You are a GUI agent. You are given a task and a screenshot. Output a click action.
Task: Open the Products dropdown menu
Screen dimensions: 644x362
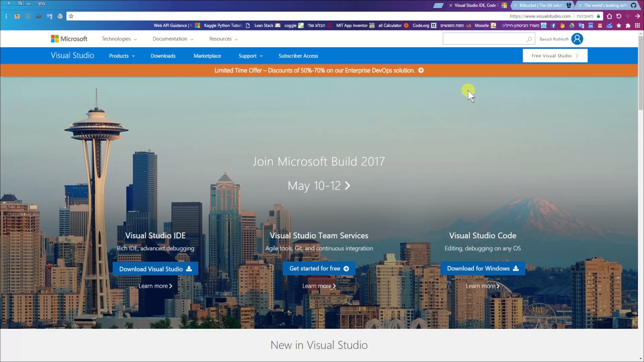click(122, 56)
